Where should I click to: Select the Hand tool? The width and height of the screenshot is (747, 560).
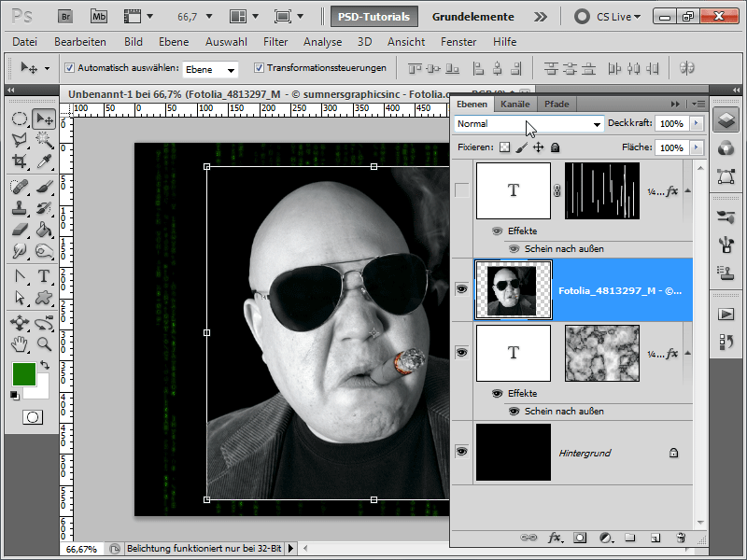[19, 343]
